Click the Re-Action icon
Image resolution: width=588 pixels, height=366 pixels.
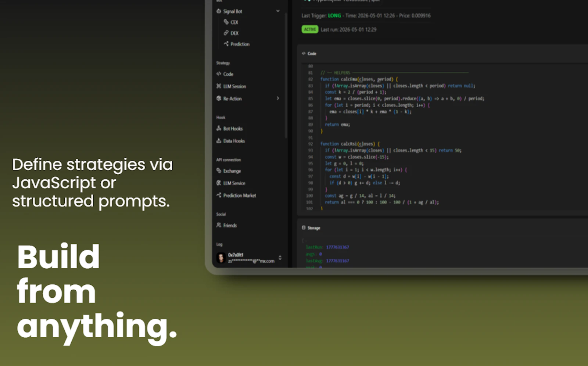click(219, 98)
